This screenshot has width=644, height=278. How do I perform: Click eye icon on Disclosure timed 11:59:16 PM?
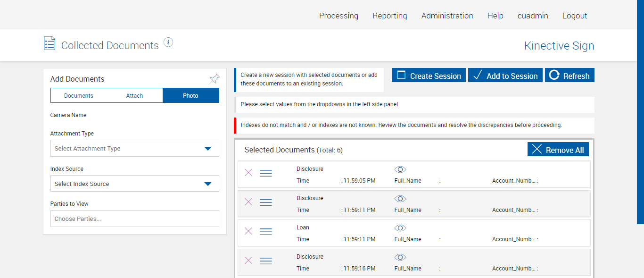400,257
